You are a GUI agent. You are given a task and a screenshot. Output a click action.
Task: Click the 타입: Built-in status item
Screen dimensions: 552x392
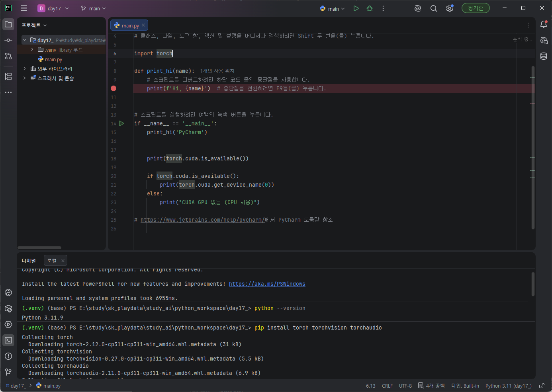tap(465, 386)
